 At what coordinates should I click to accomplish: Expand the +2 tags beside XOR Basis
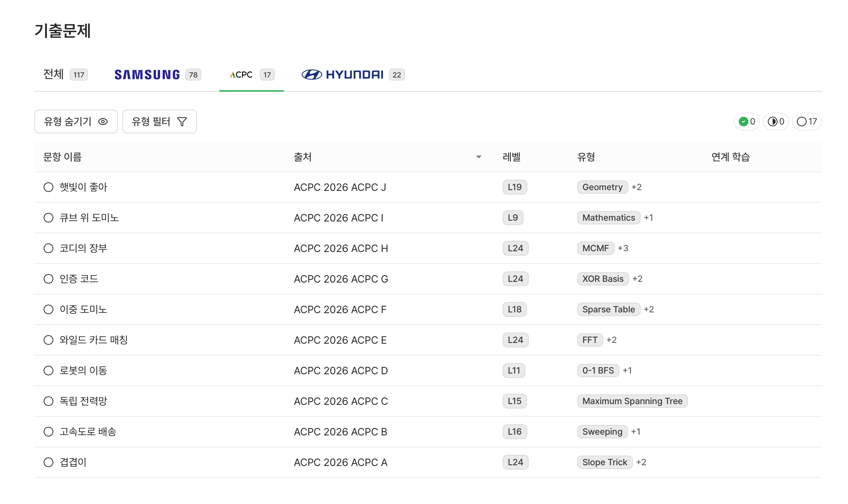pos(637,279)
